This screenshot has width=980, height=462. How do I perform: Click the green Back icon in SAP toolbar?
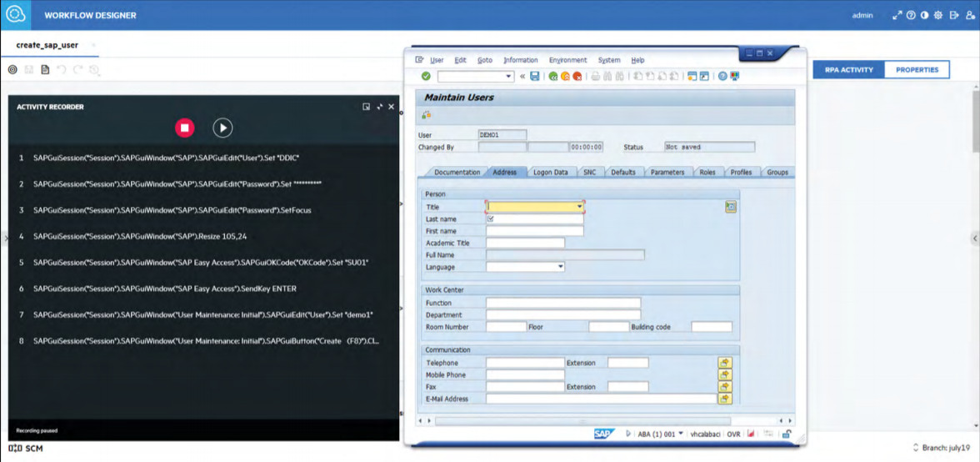pos(552,76)
